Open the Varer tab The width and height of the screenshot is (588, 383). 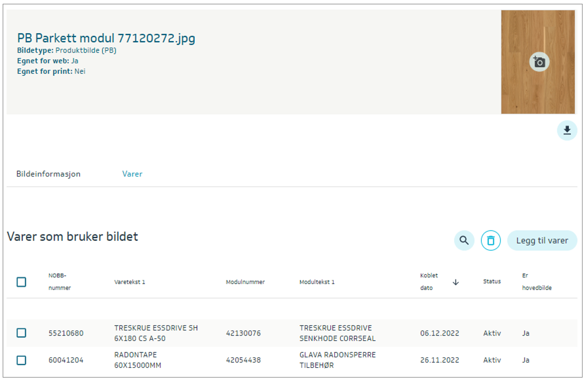[x=132, y=174]
